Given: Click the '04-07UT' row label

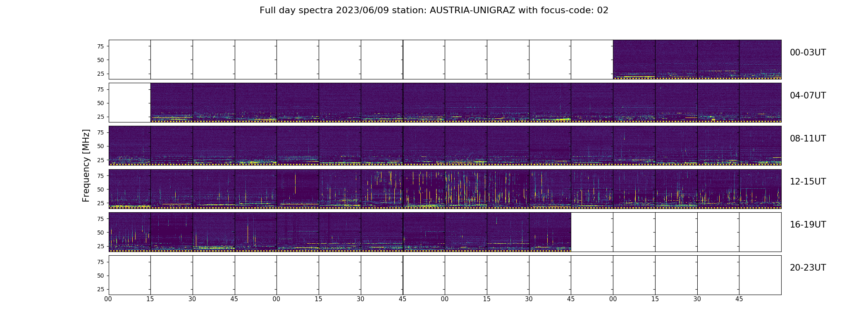Looking at the screenshot, I should [x=808, y=96].
